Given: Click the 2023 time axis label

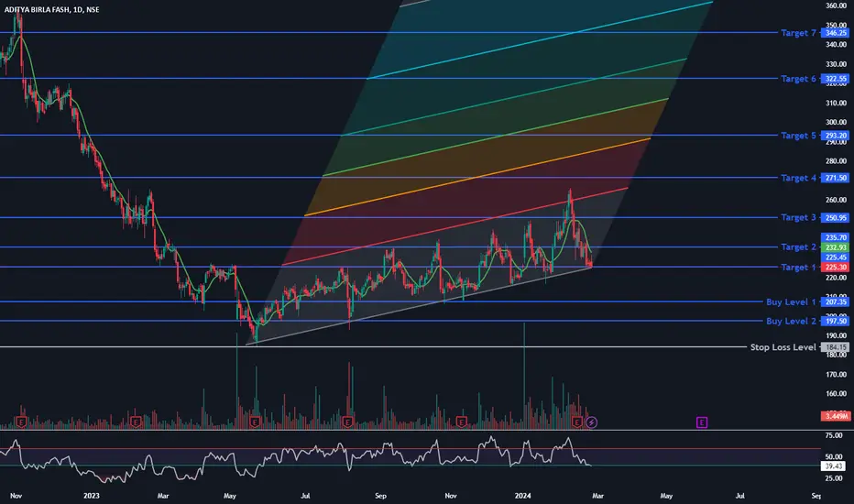Looking at the screenshot, I should click(x=92, y=496).
